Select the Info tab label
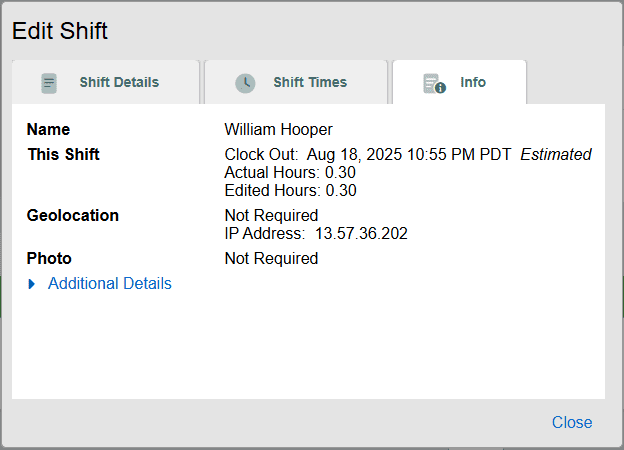Viewport: 624px width, 450px height. [x=473, y=82]
